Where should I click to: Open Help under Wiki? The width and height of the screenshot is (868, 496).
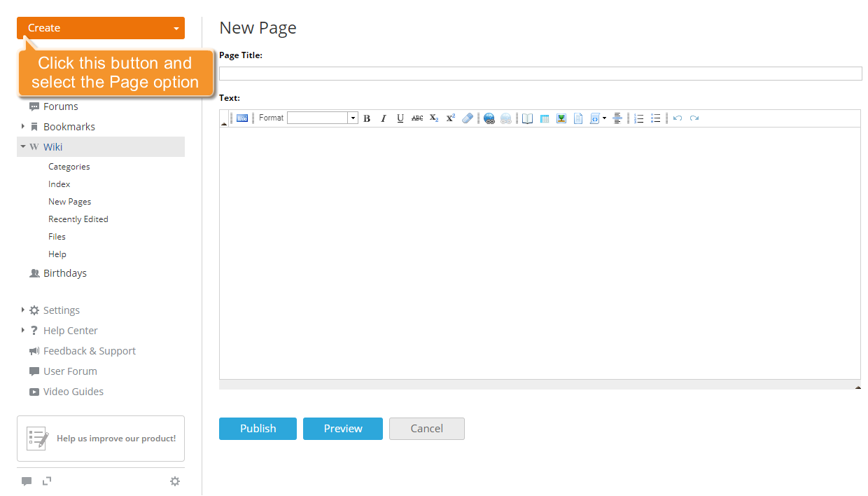[x=57, y=254]
